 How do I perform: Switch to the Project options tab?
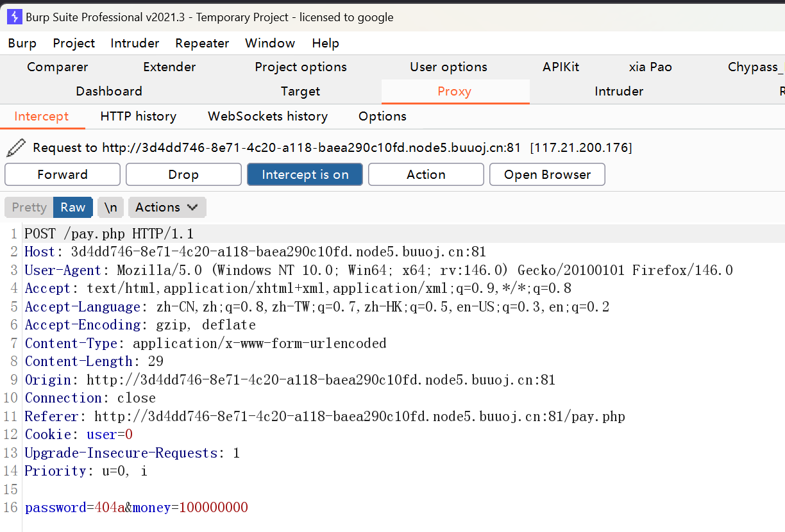[301, 67]
